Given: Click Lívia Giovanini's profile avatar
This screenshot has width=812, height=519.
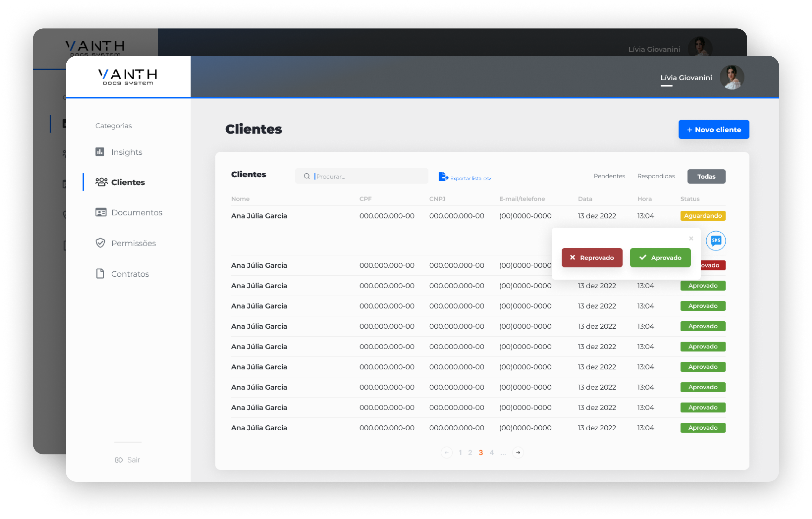Looking at the screenshot, I should click(x=732, y=77).
